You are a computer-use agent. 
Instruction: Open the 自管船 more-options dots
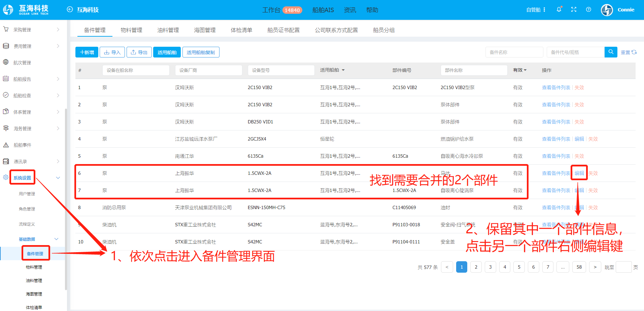coord(544,10)
